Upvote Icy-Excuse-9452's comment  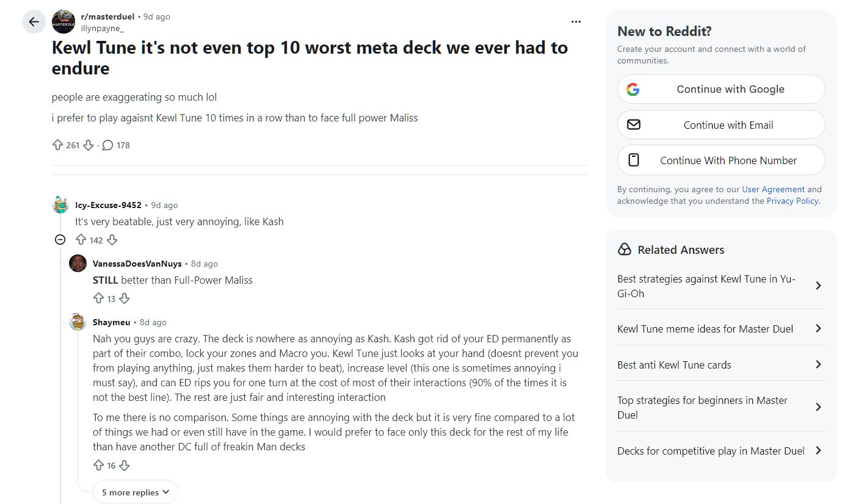[x=81, y=240]
